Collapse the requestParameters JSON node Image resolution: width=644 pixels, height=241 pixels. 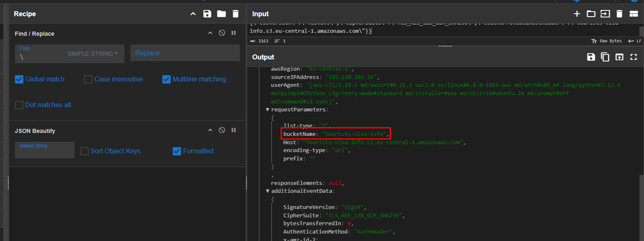click(268, 110)
